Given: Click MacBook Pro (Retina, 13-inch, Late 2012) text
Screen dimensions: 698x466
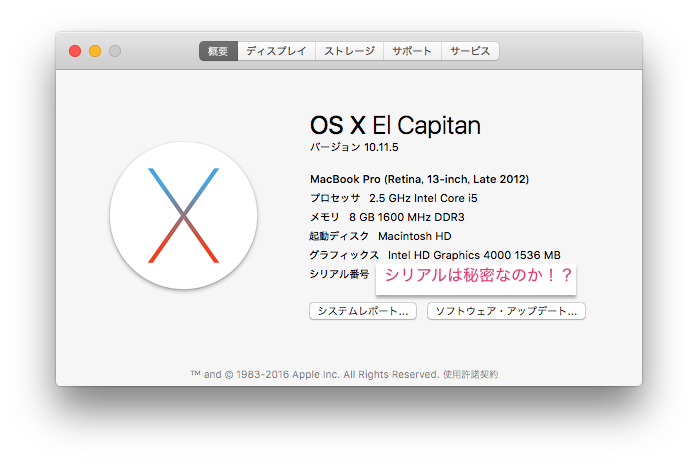Looking at the screenshot, I should (x=419, y=179).
